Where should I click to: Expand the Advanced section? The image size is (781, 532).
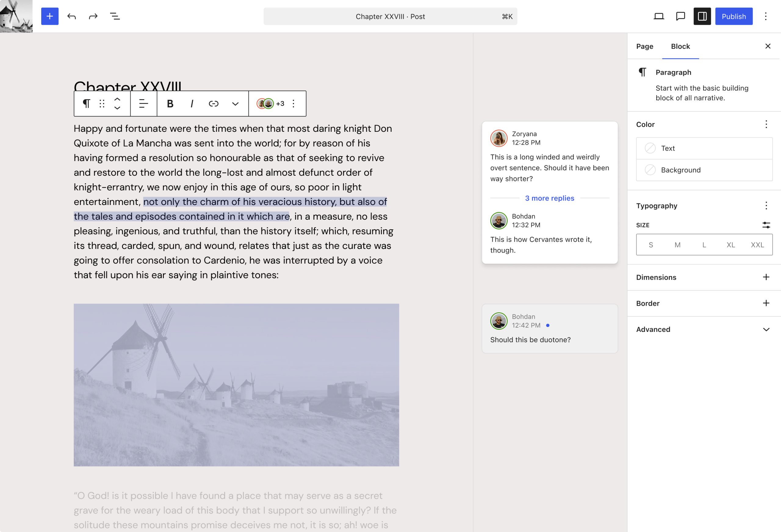tap(765, 329)
